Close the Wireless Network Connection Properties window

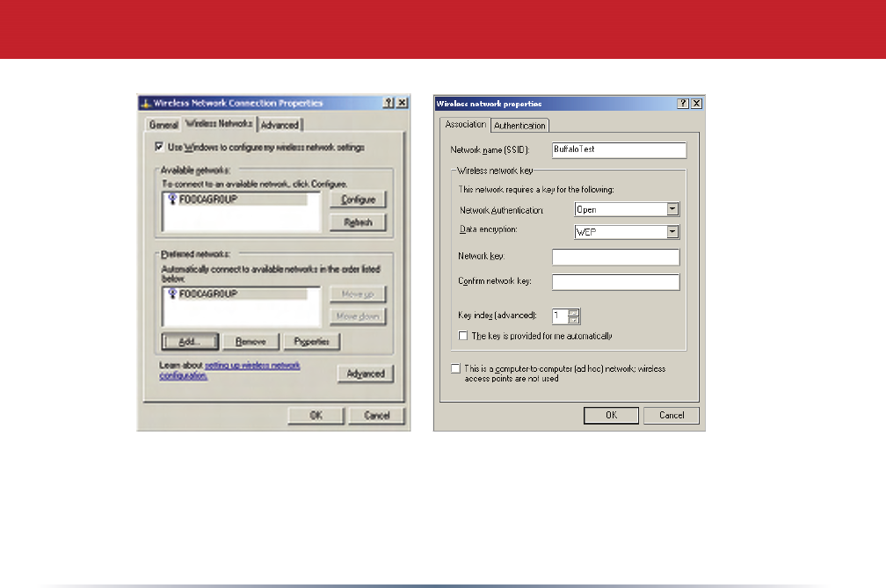(402, 103)
